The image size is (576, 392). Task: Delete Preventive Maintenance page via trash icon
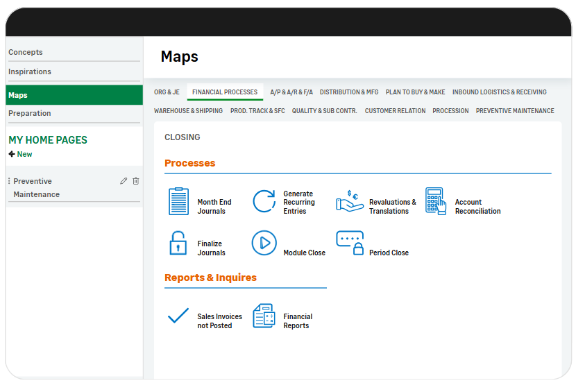135,181
